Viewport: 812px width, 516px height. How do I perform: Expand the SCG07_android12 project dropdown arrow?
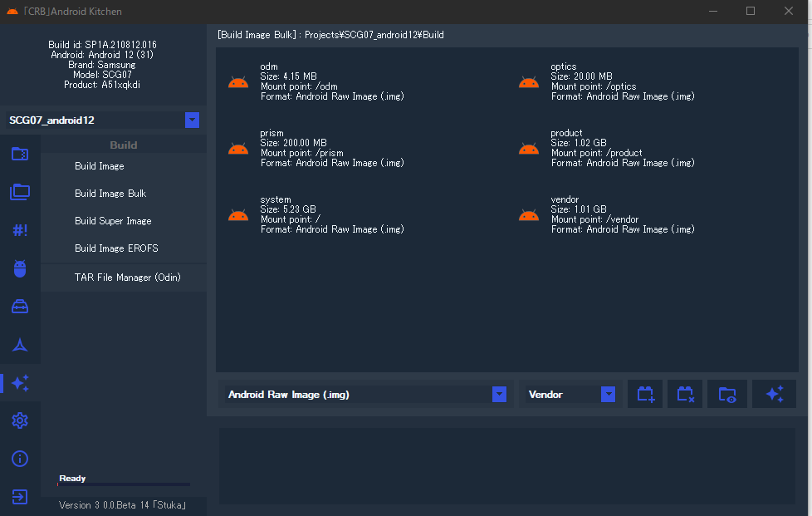click(x=192, y=120)
